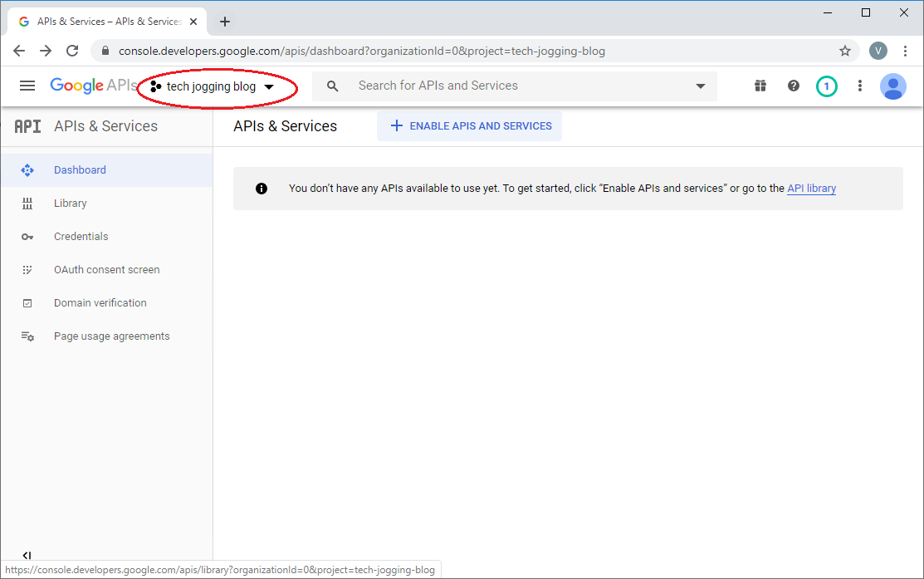Expand the search box dropdown arrow
The image size is (924, 579).
pyautogui.click(x=700, y=86)
